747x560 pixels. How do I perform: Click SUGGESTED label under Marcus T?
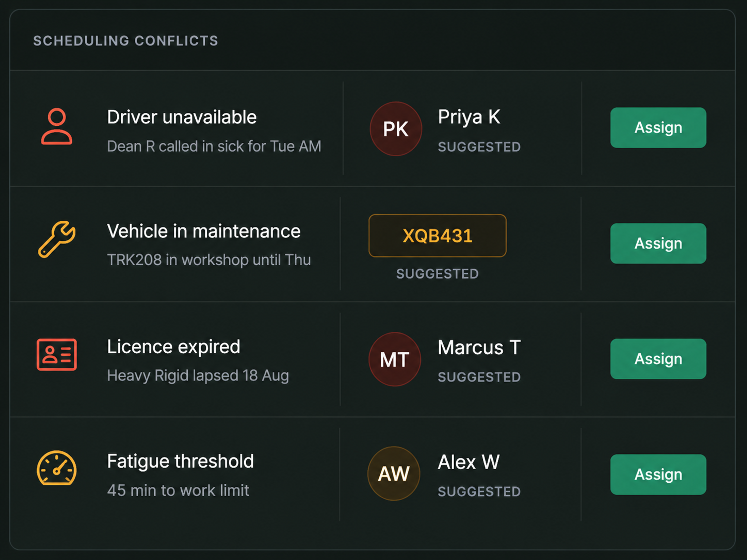click(479, 377)
